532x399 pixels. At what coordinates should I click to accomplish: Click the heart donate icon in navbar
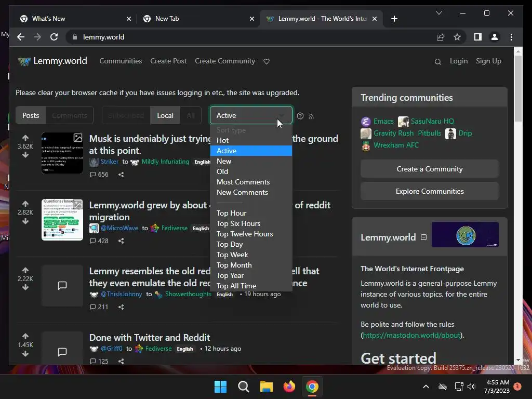[x=267, y=61]
